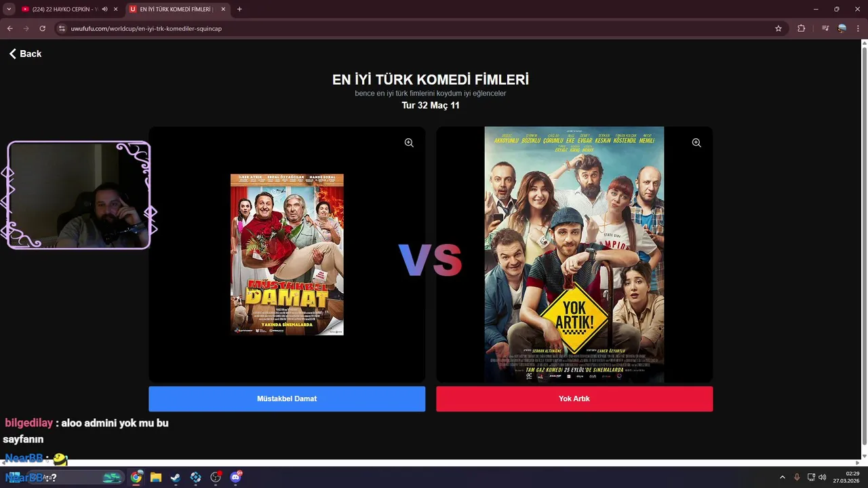
Task: Close the HAYKO CEPKİN YouTube tab
Action: [x=115, y=9]
